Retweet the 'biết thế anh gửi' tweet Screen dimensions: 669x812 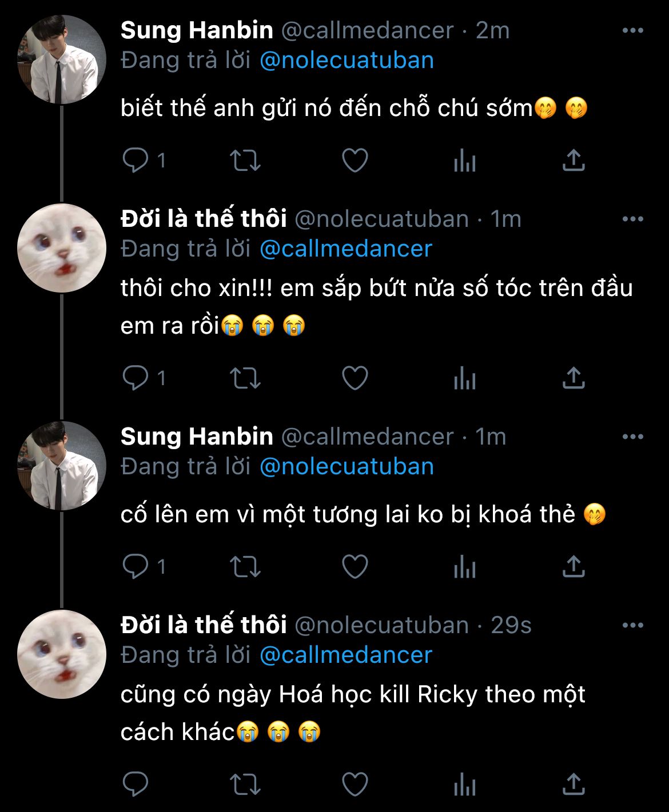click(245, 161)
